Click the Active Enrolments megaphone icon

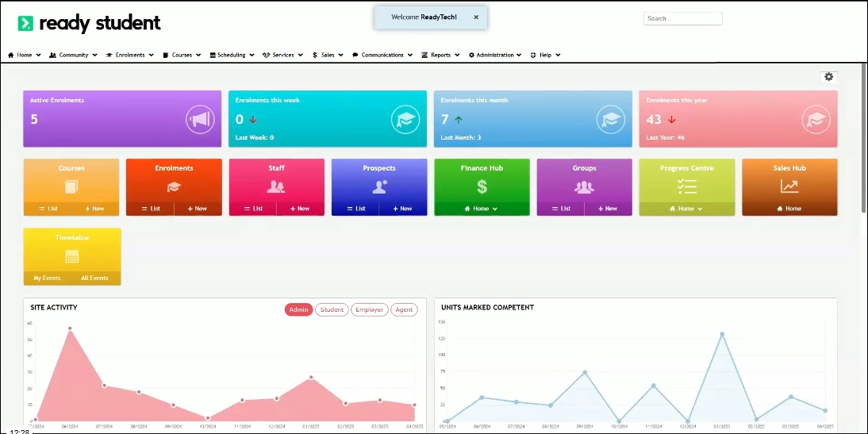tap(200, 119)
